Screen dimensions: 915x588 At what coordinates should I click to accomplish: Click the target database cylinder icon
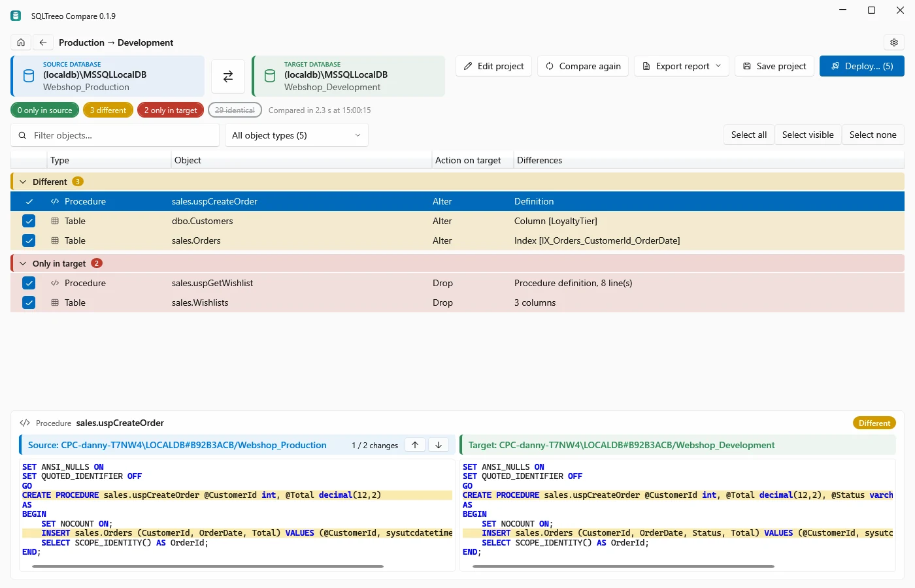point(270,76)
